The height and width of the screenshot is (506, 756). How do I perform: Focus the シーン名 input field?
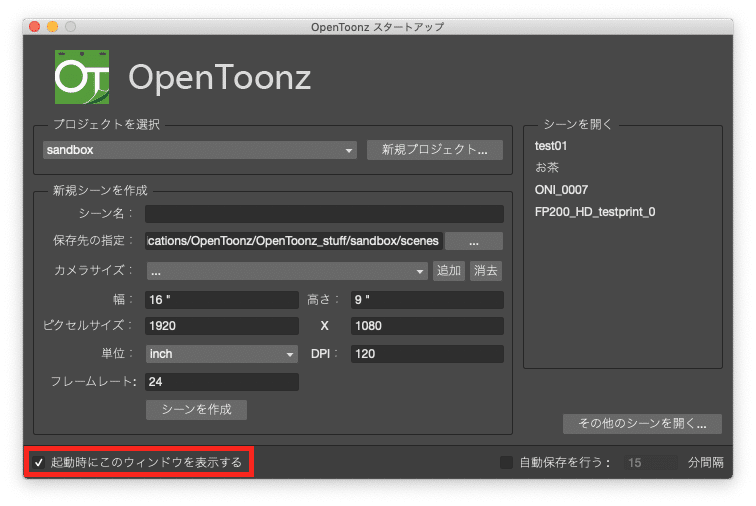324,214
